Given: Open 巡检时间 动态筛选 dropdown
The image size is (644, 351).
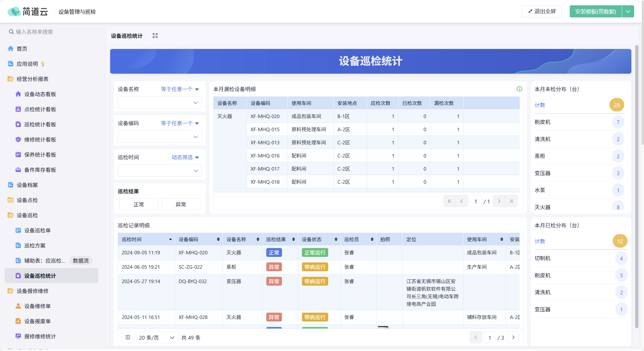Looking at the screenshot, I should point(185,157).
